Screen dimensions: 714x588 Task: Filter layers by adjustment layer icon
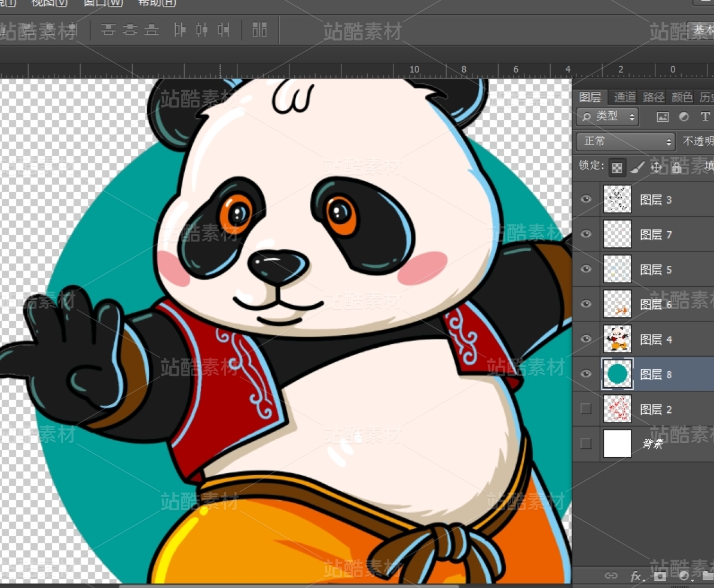tap(684, 117)
